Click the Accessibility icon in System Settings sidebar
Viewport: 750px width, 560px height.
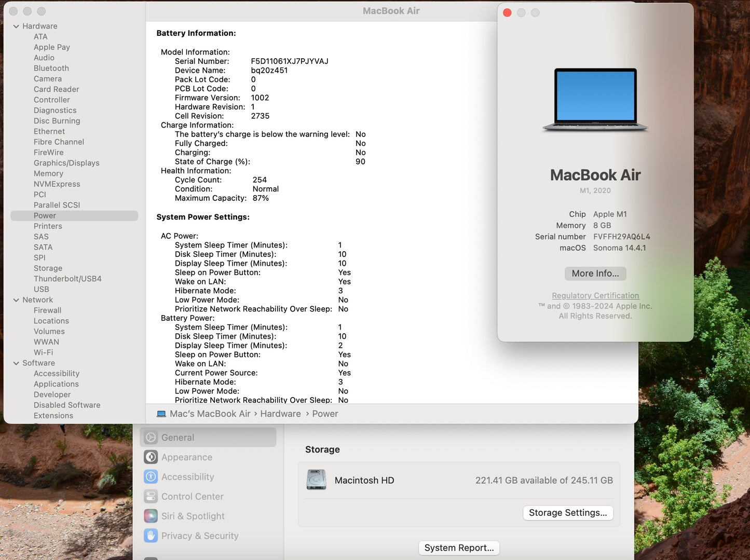point(151,477)
